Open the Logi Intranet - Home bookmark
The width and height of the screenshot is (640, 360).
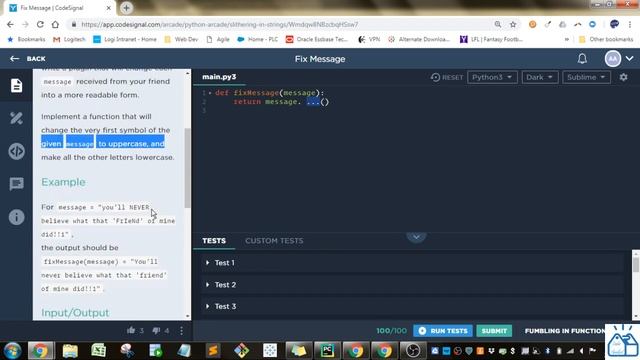click(125, 40)
